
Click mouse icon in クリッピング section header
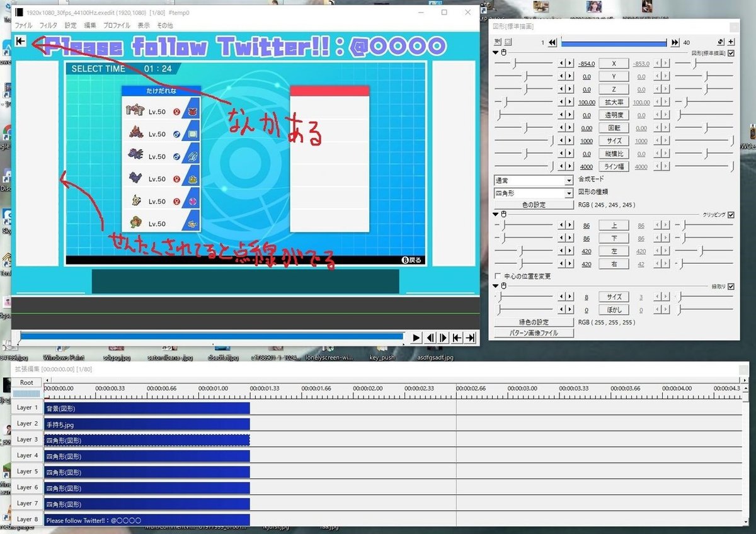point(504,215)
